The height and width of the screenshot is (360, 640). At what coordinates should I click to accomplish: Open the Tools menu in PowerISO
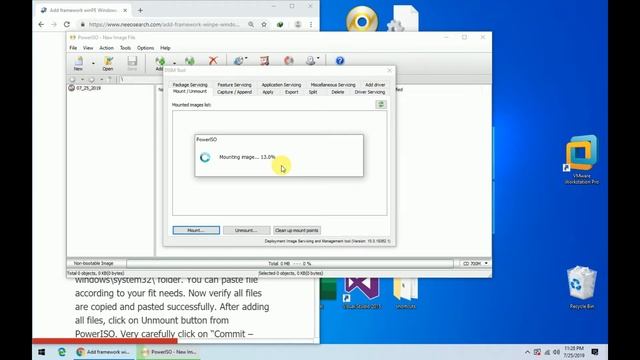tap(125, 48)
